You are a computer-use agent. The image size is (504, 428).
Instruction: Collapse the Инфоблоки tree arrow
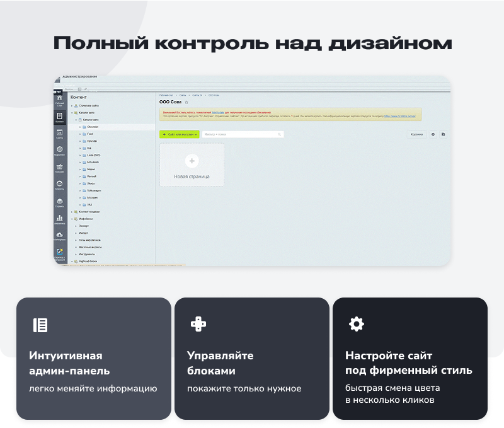coord(72,219)
